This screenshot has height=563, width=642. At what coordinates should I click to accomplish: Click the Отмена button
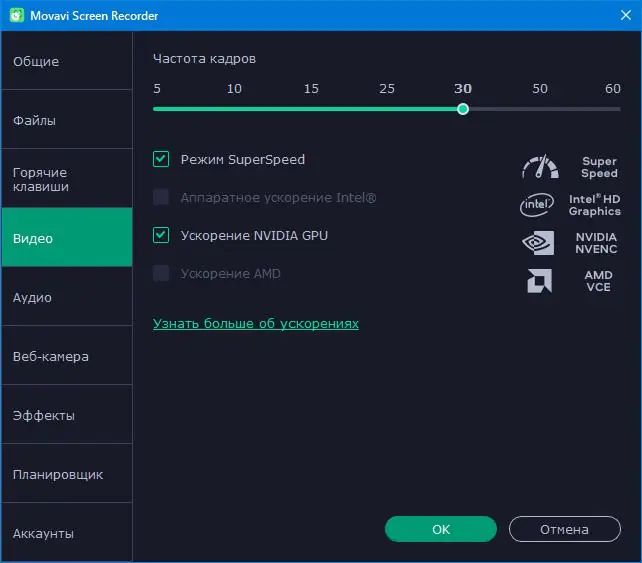[565, 529]
